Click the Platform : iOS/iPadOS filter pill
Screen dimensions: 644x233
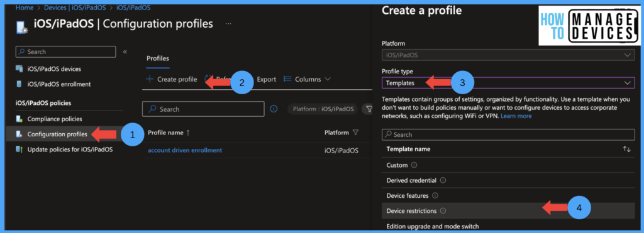coord(323,109)
